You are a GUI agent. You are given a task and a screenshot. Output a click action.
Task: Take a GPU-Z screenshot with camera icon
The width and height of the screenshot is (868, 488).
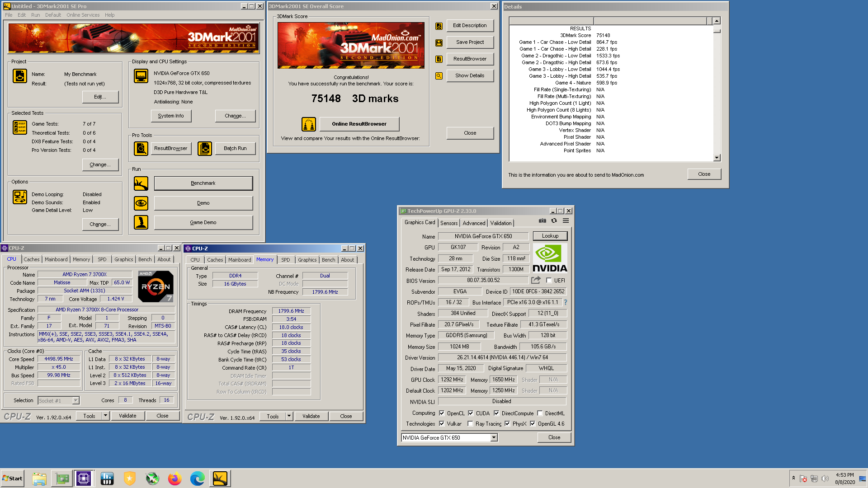tap(542, 221)
